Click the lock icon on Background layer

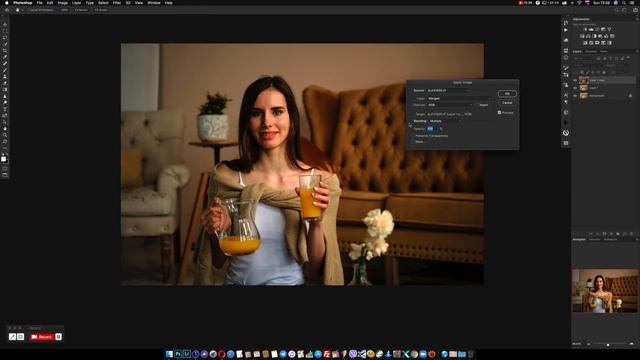click(630, 96)
